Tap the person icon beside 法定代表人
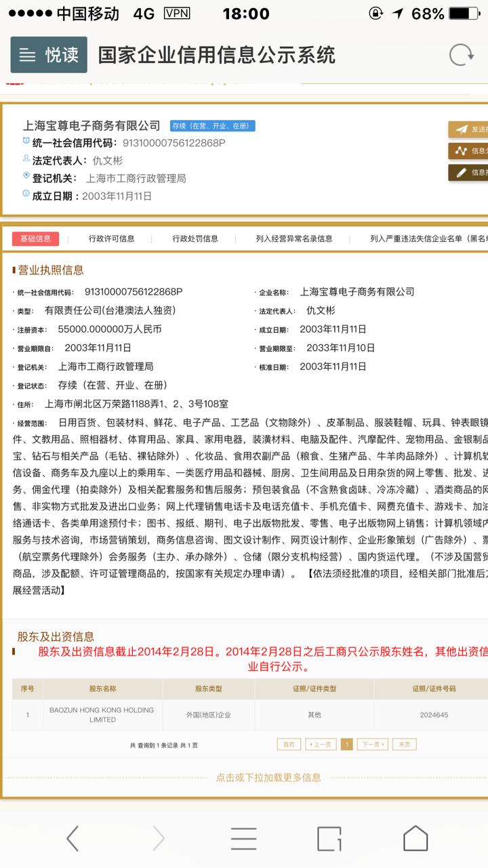The width and height of the screenshot is (488, 868). (x=26, y=159)
